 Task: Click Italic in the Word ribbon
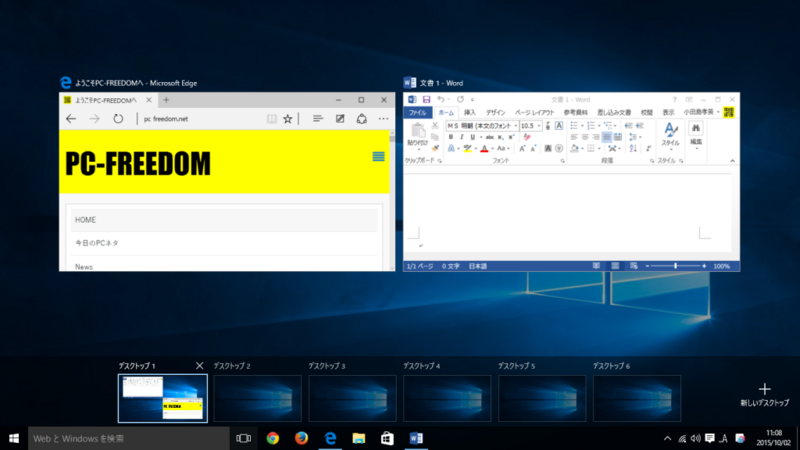462,137
